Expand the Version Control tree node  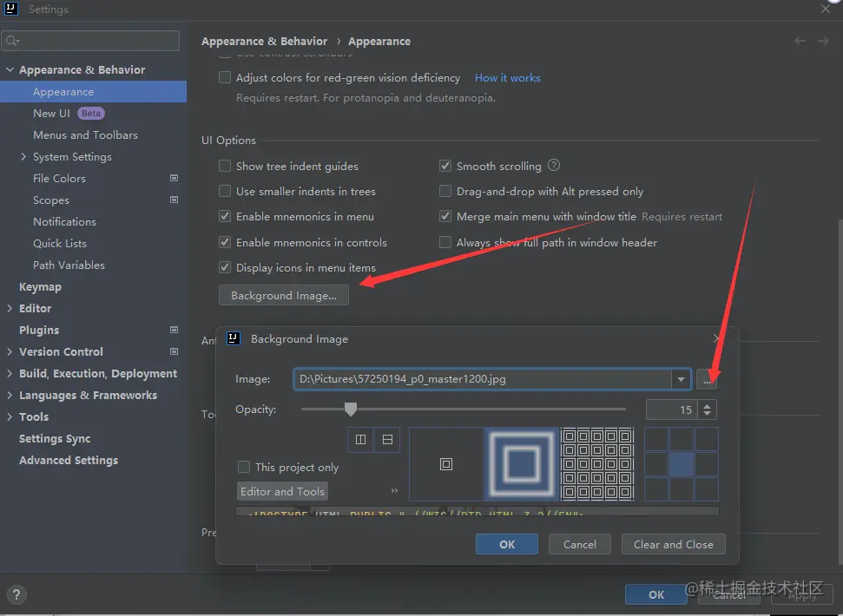point(10,351)
